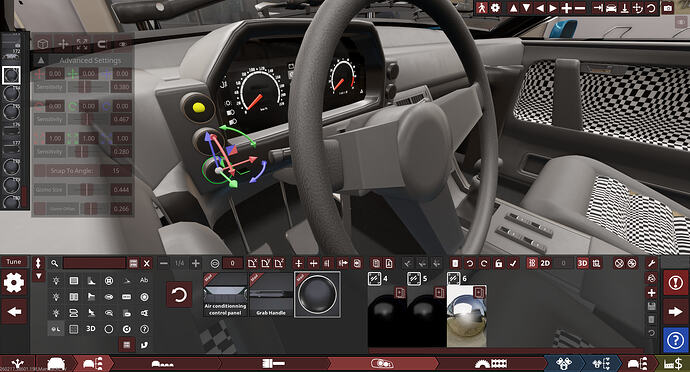
Task: Rotate camera up with top triangle
Action: (x=513, y=8)
